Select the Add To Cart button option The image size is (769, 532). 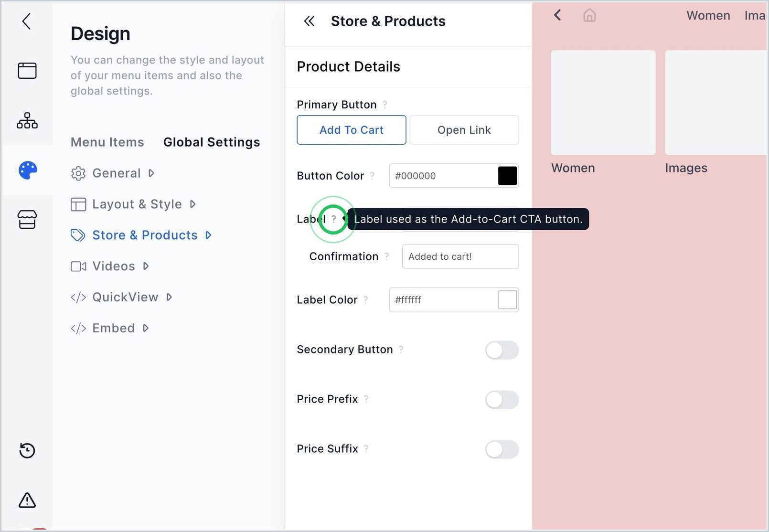352,130
